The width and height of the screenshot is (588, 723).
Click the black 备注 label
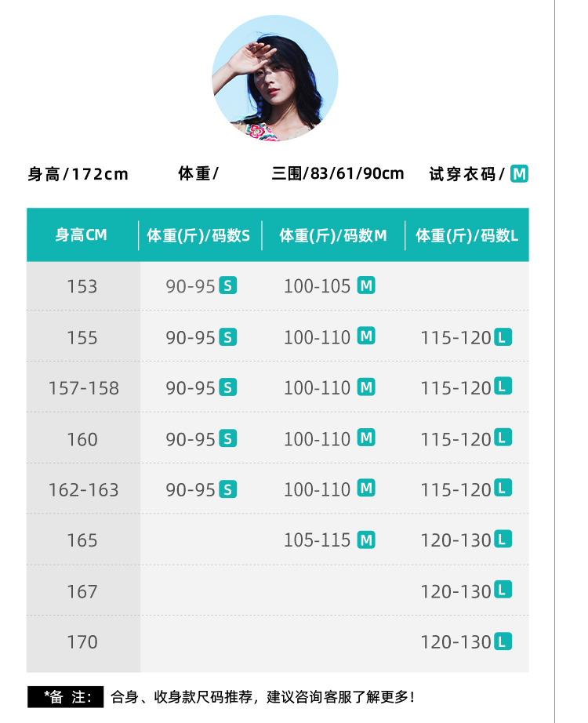tap(65, 696)
